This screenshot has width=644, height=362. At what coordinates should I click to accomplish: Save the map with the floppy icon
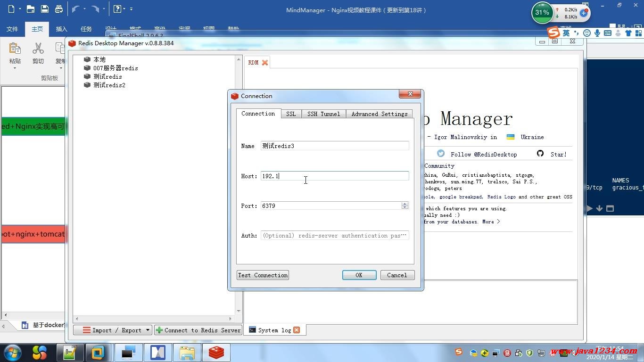pos(44,9)
